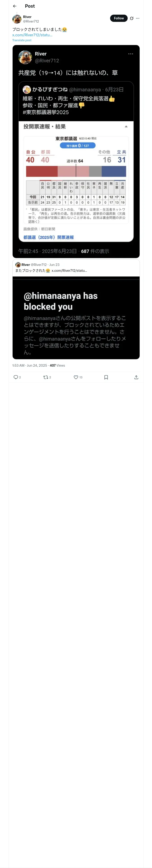
Task: Open the Grok icon beside Follow
Action: tap(132, 18)
